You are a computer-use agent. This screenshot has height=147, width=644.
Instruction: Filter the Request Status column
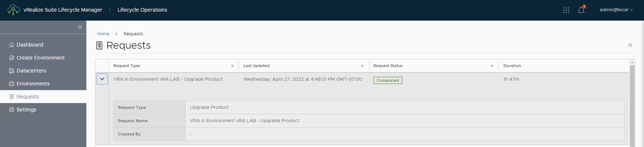pyautogui.click(x=492, y=66)
